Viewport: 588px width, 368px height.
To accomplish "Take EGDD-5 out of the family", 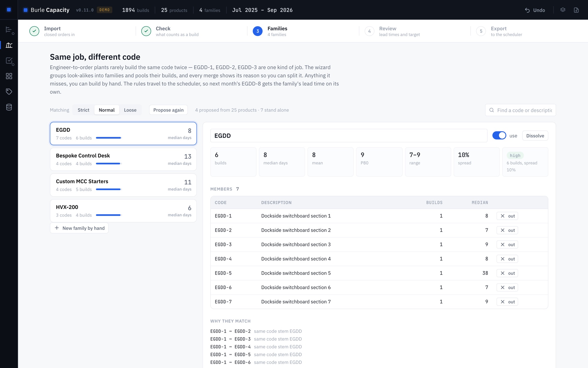I will pyautogui.click(x=507, y=273).
